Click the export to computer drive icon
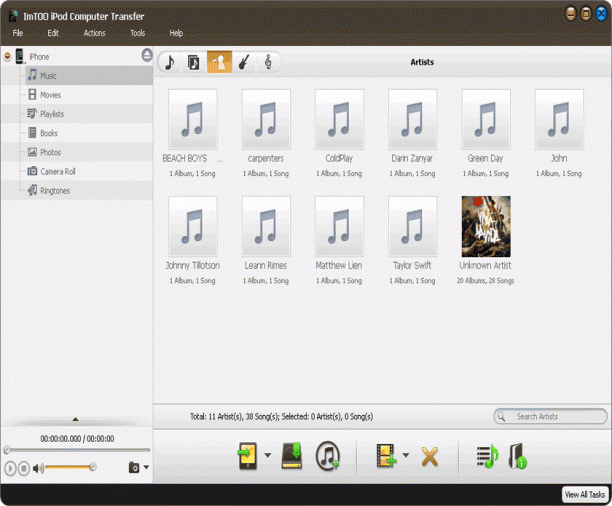Screen dimensions: 612x506 click(x=292, y=456)
